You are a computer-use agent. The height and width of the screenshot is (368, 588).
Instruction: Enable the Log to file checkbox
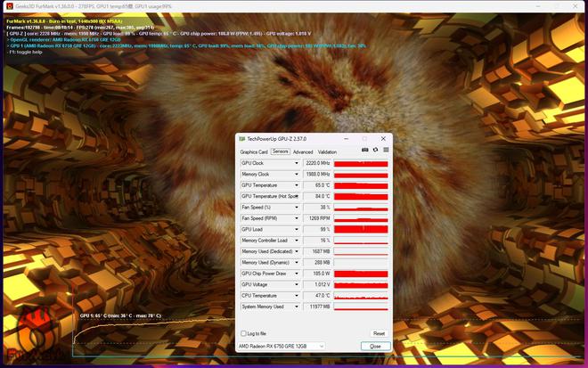243,333
